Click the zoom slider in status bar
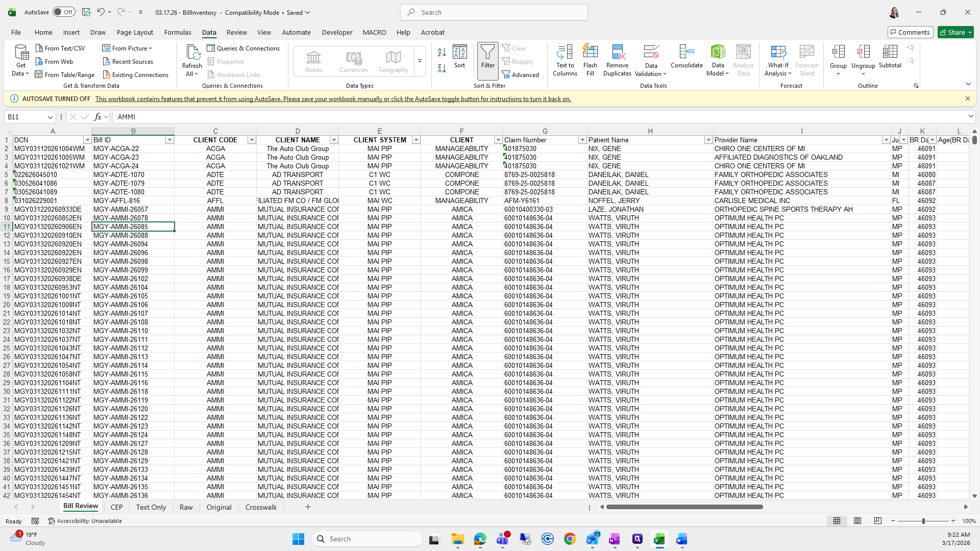 click(923, 521)
